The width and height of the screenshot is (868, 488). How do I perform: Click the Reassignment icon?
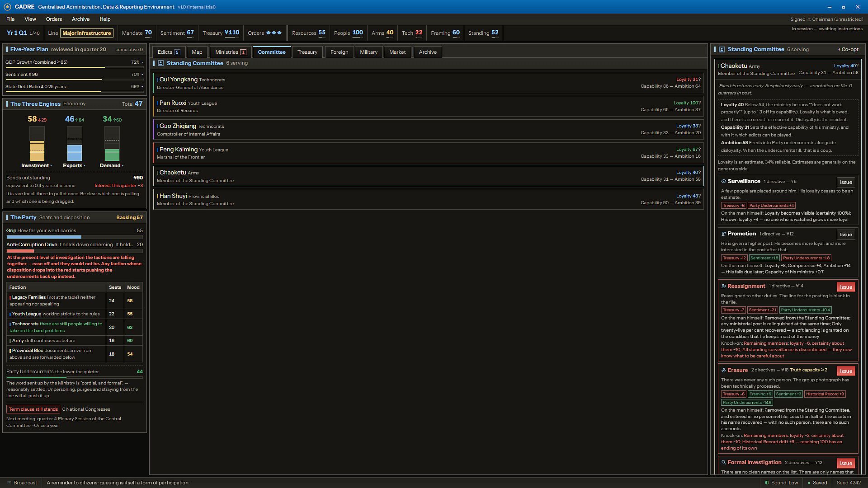click(723, 286)
